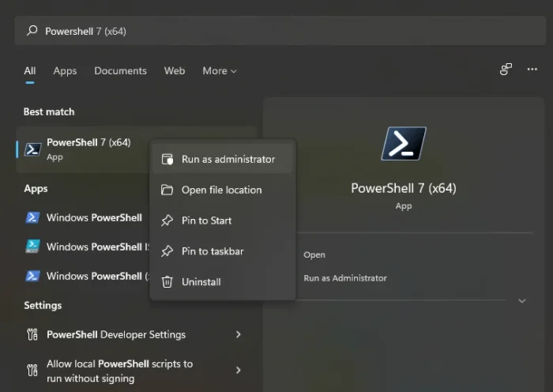Image resolution: width=553 pixels, height=392 pixels.
Task: Open the third Windows PowerShell result
Action: pos(83,276)
